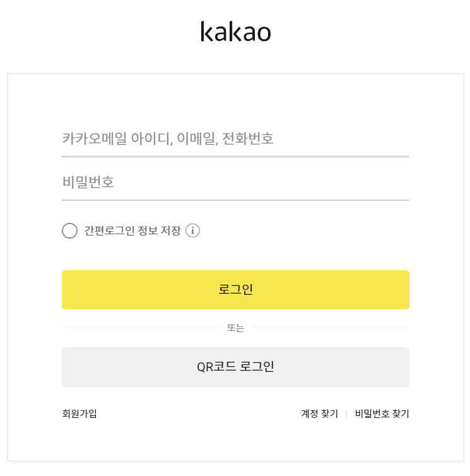The image size is (470, 476).
Task: Go to find account page
Action: (319, 414)
